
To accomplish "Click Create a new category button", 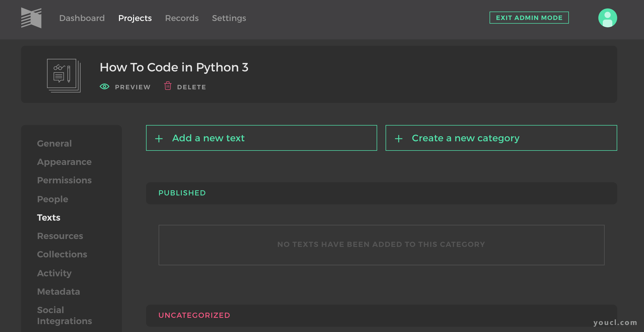I will 501,138.
